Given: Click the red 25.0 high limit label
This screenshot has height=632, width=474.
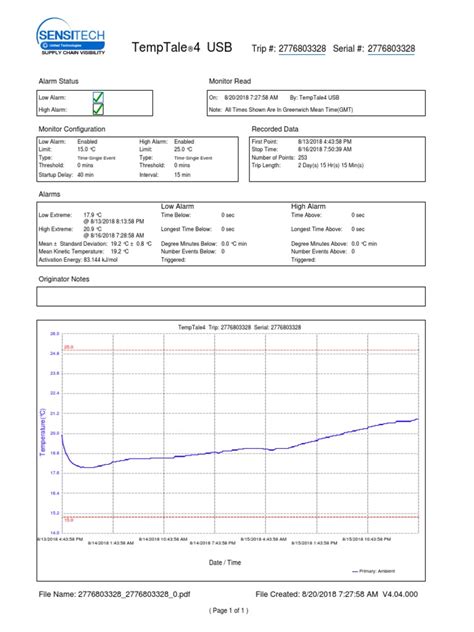Looking at the screenshot, I should coord(69,347).
